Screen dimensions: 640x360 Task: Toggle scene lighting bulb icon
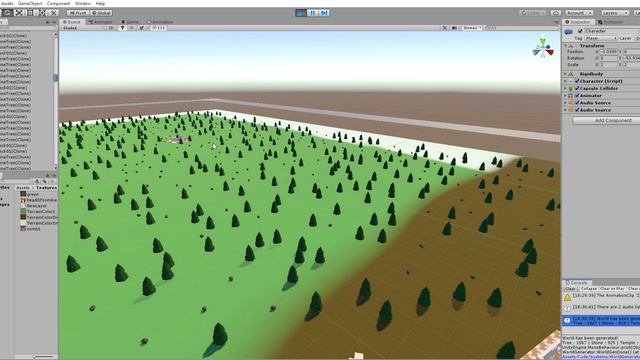[122, 28]
